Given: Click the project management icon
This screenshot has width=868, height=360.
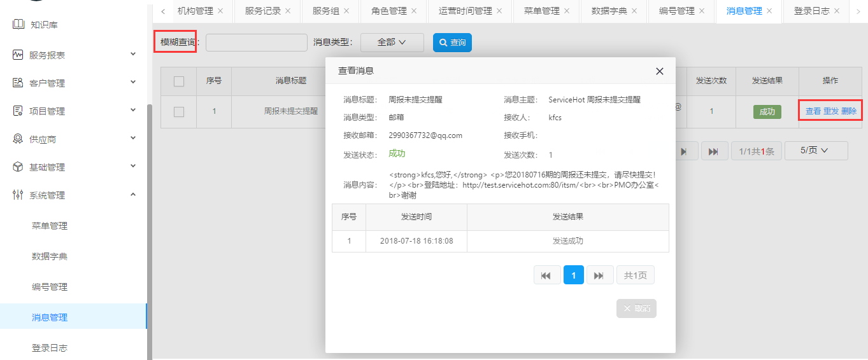Looking at the screenshot, I should 18,111.
